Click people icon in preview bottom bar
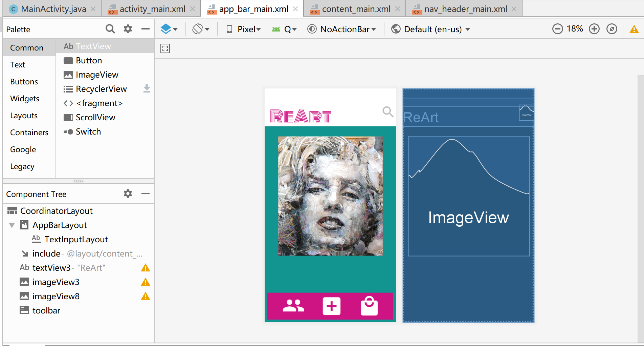 pyautogui.click(x=293, y=306)
